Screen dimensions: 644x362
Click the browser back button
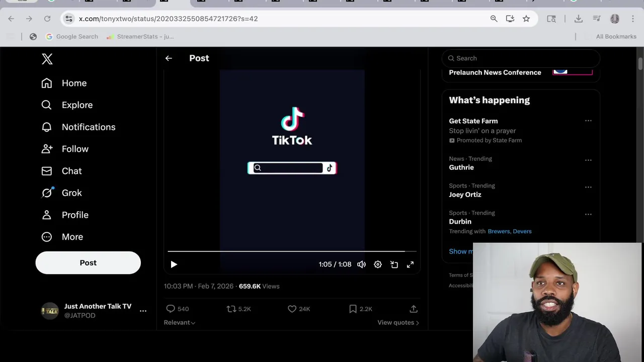[x=11, y=19]
